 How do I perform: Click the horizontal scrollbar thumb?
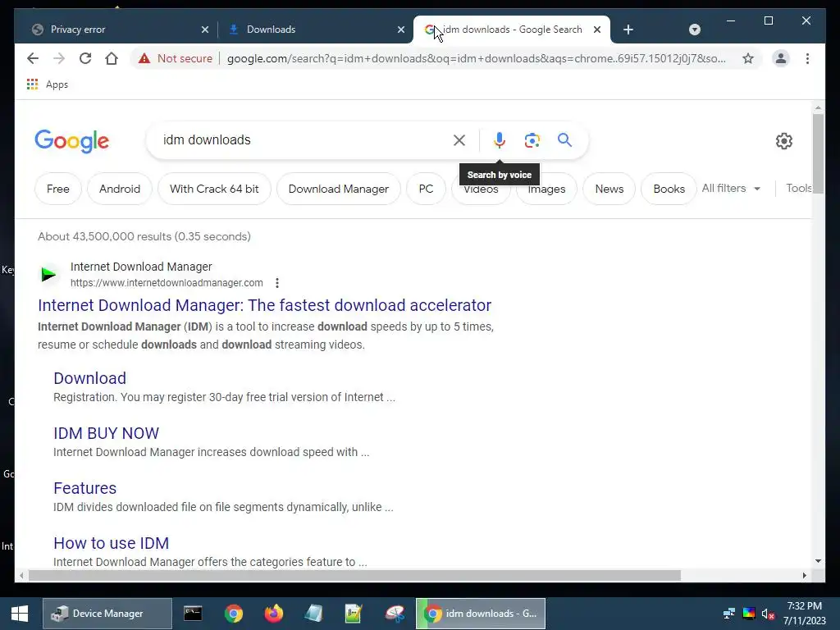pos(354,575)
